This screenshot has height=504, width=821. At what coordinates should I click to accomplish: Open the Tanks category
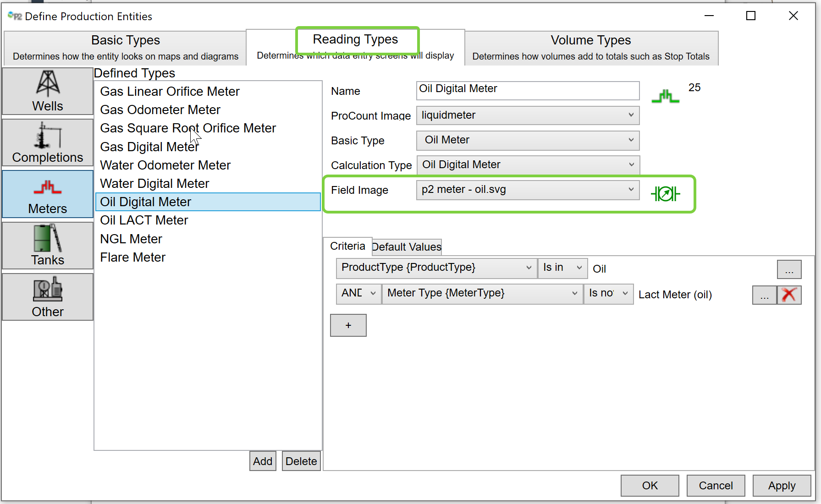[48, 245]
